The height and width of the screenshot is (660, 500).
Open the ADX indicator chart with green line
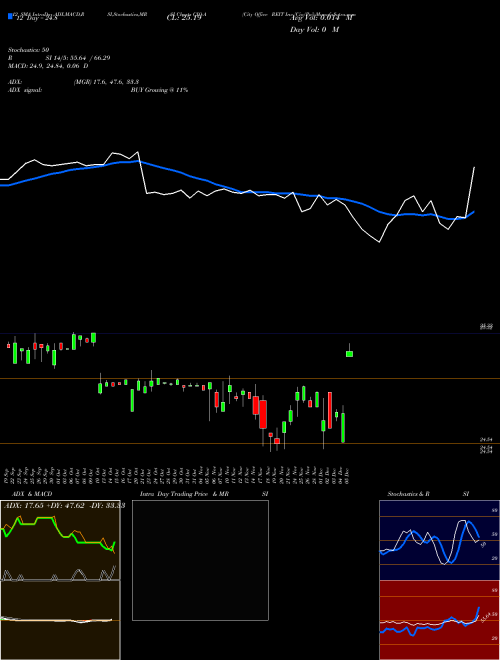[60, 540]
